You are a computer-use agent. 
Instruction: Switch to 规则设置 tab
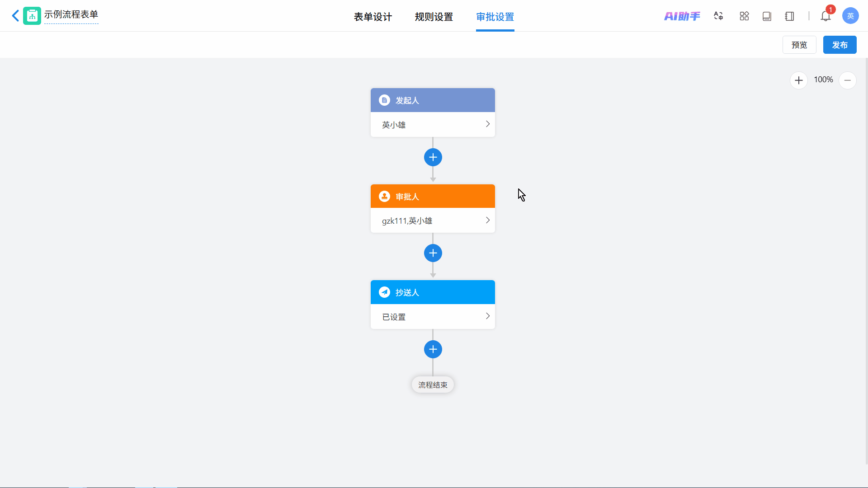coord(434,17)
